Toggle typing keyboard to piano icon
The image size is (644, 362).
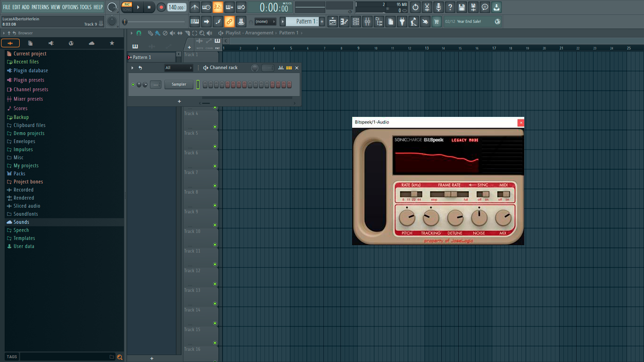tap(195, 21)
